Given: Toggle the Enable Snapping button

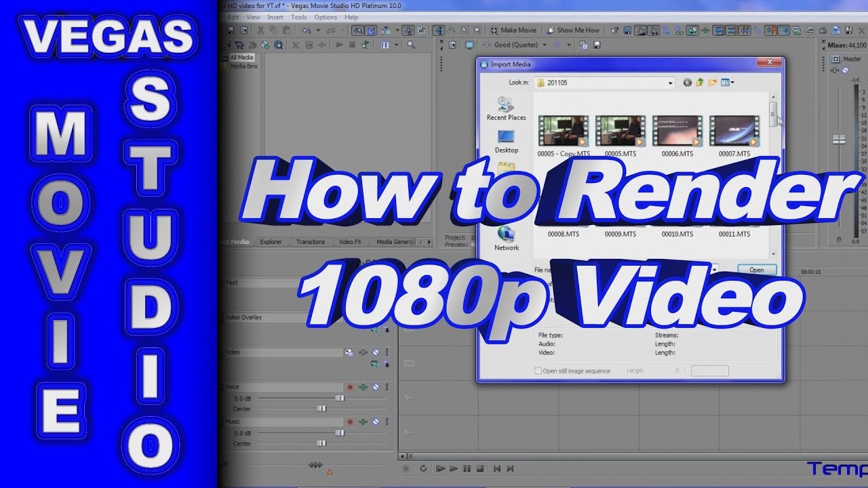Looking at the screenshot, I should click(357, 30).
